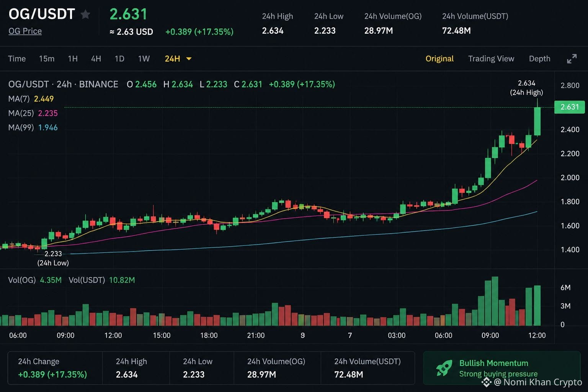Click the OG/USDT pair title
588x392 pixels.
point(42,14)
